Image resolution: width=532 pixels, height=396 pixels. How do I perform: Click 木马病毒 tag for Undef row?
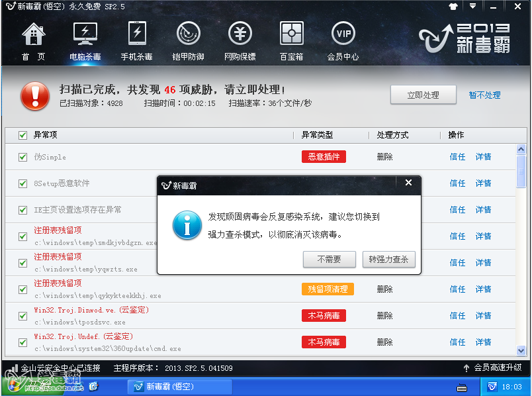click(x=324, y=342)
